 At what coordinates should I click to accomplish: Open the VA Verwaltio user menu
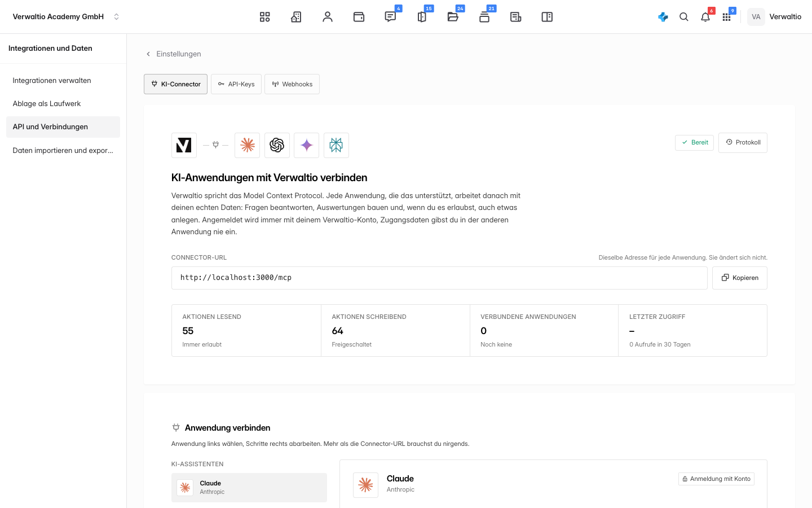coord(774,17)
